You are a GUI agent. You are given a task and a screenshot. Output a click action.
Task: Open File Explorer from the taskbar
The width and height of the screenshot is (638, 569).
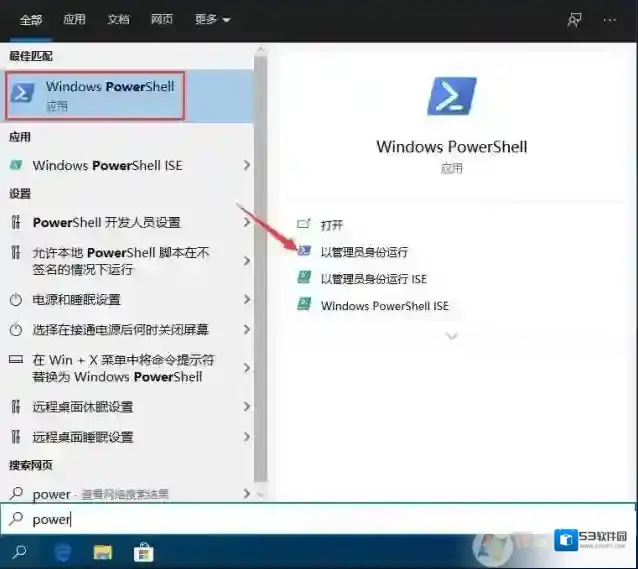click(103, 551)
